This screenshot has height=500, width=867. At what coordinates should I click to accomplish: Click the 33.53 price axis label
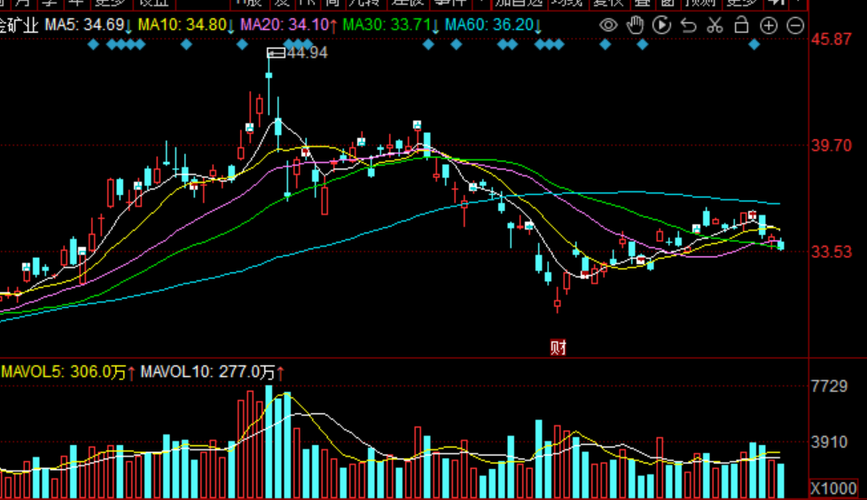[x=831, y=252]
